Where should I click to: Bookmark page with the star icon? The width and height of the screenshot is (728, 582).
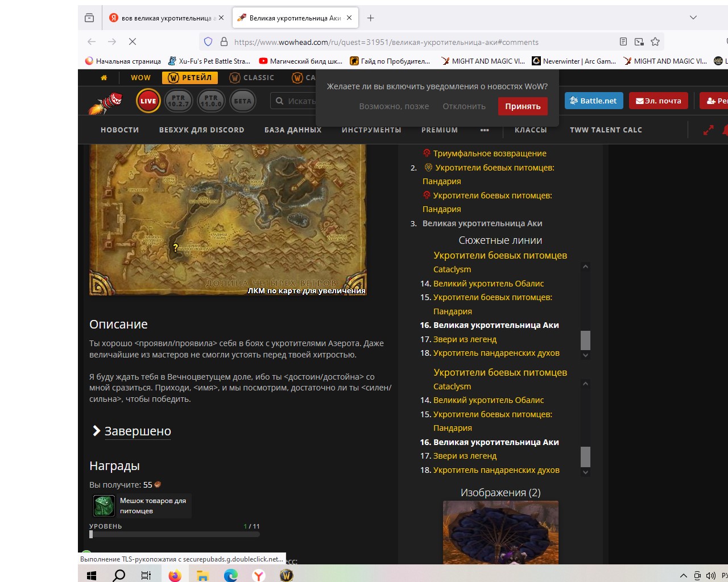(655, 41)
